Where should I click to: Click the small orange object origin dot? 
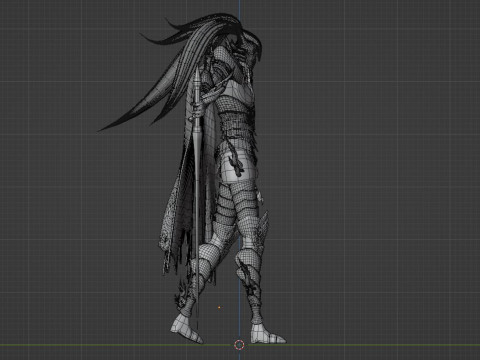(x=219, y=308)
